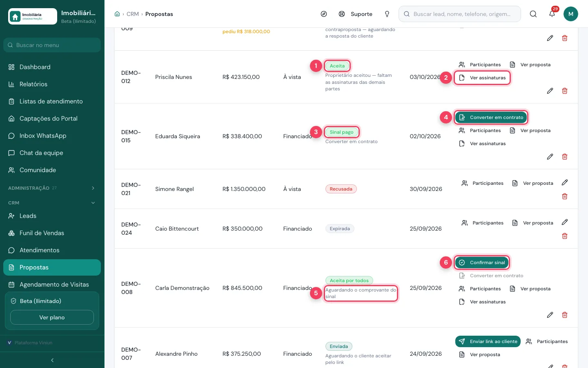Open Leads in the sidebar
The image size is (588, 368).
tap(52, 216)
